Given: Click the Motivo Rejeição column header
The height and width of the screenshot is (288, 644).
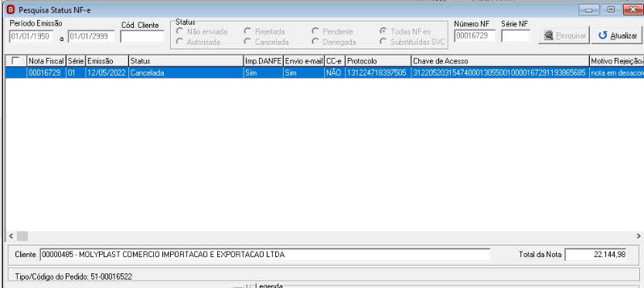Looking at the screenshot, I should [x=616, y=61].
